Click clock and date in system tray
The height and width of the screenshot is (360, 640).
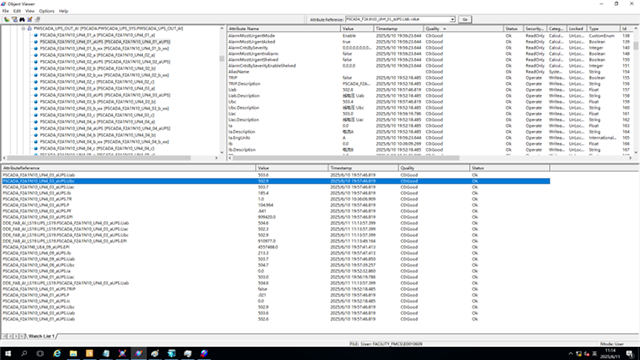pos(611,353)
